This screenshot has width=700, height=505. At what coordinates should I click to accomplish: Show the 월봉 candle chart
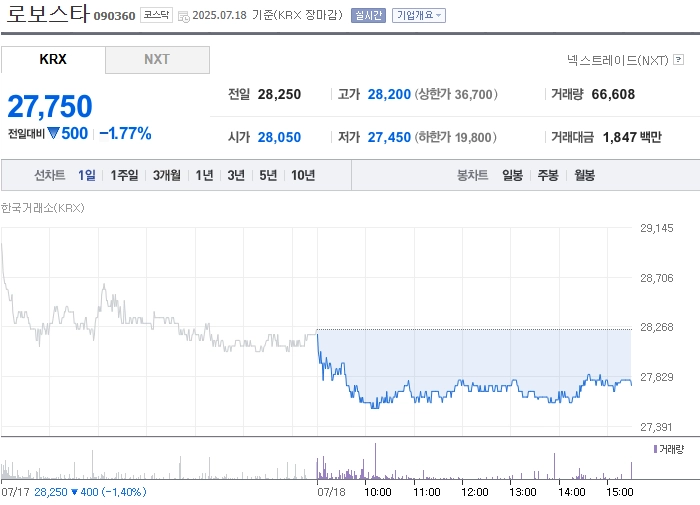tap(584, 175)
